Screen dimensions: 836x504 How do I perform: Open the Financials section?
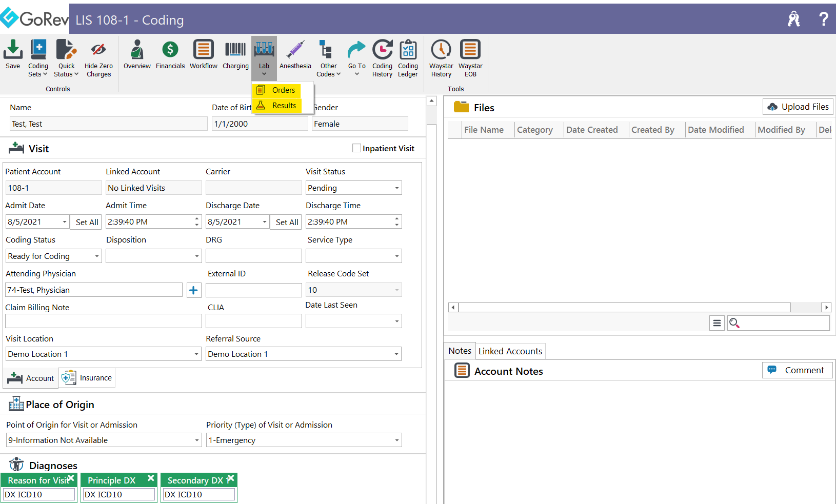170,54
